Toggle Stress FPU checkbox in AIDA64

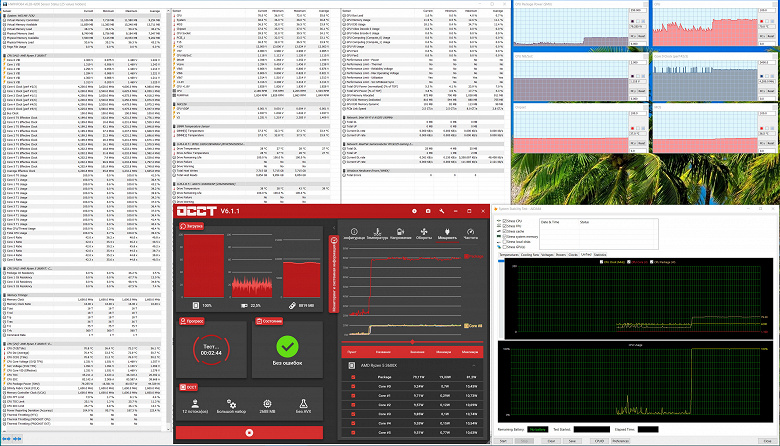pos(504,226)
